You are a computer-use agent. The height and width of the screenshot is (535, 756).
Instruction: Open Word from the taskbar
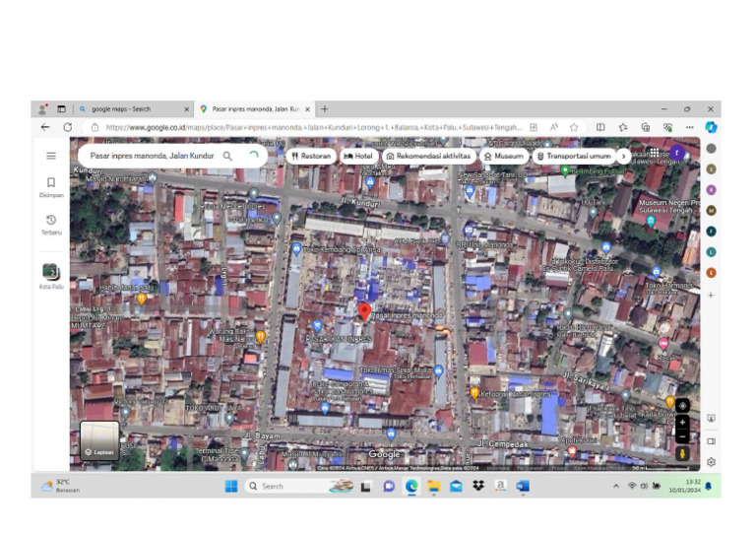tap(523, 487)
